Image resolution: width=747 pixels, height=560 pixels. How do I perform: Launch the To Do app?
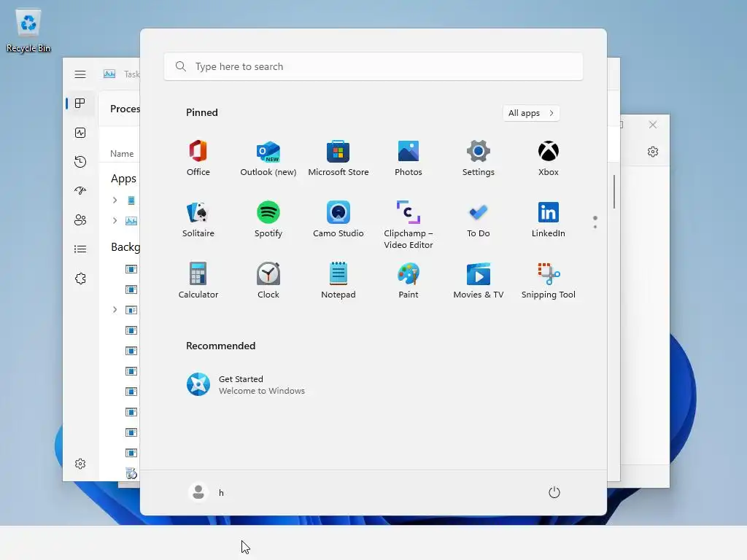click(479, 219)
